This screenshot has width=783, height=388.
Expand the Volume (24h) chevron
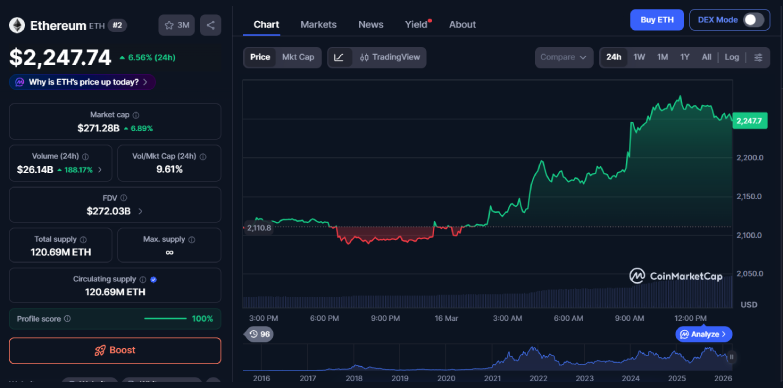[x=99, y=170]
